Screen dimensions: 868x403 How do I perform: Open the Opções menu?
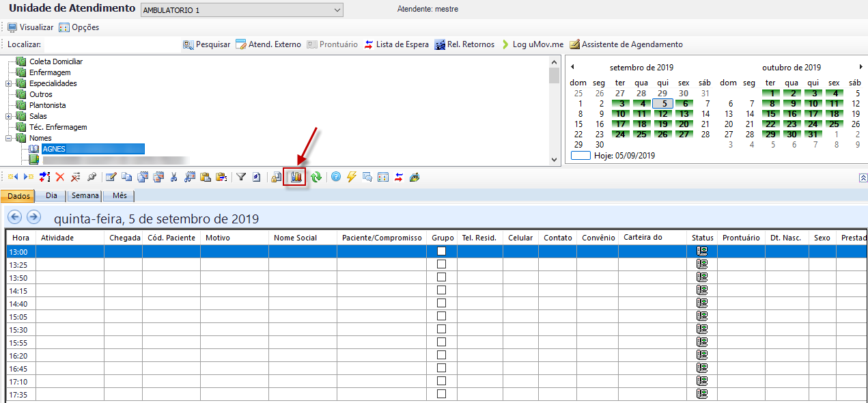coord(79,27)
